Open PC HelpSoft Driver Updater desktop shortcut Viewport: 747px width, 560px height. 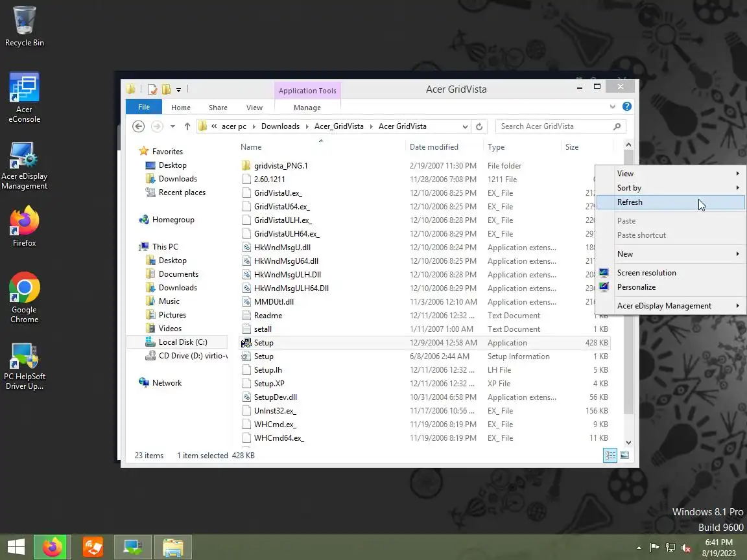point(24,367)
